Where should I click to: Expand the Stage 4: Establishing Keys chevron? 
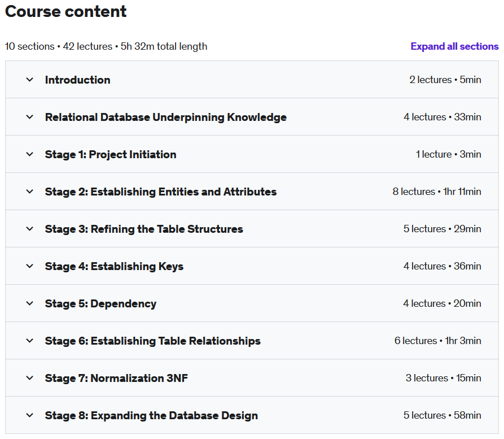(29, 266)
